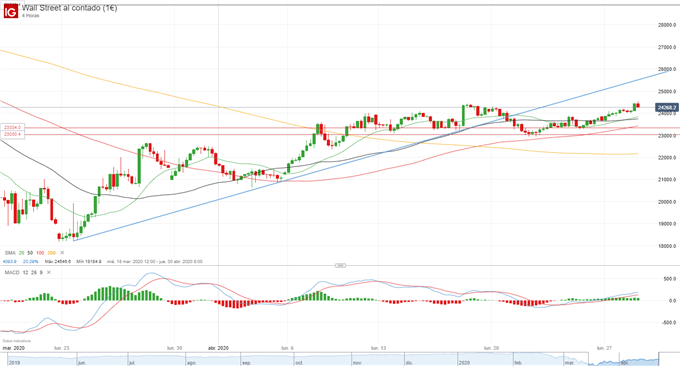Click the 20.29% change value
The width and height of the screenshot is (680, 366).
coord(30,262)
